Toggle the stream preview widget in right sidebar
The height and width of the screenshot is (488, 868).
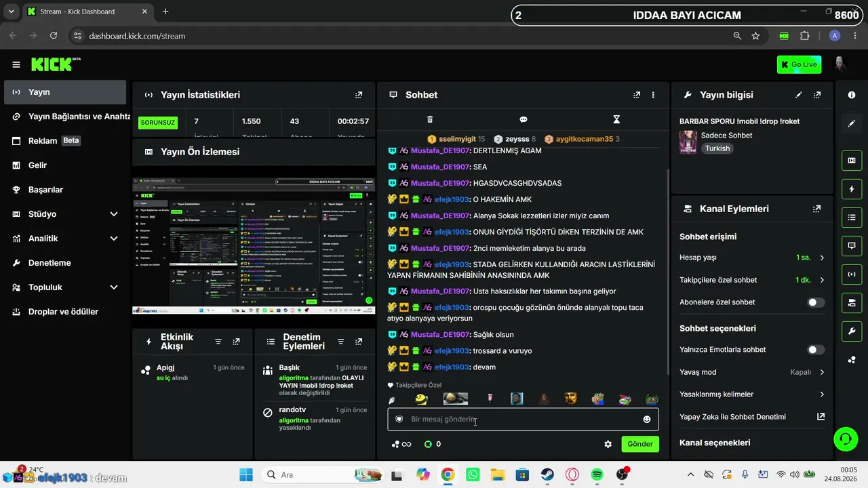[852, 160]
